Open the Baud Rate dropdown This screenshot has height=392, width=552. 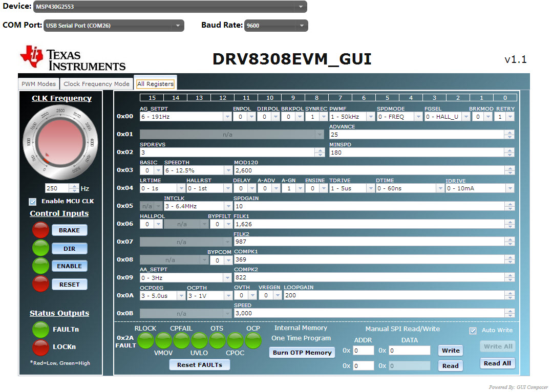click(276, 26)
